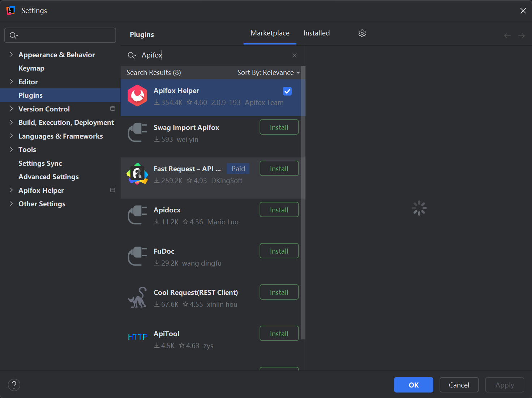The height and width of the screenshot is (398, 532).
Task: Select the Apidocx plugin title
Action: click(x=167, y=210)
